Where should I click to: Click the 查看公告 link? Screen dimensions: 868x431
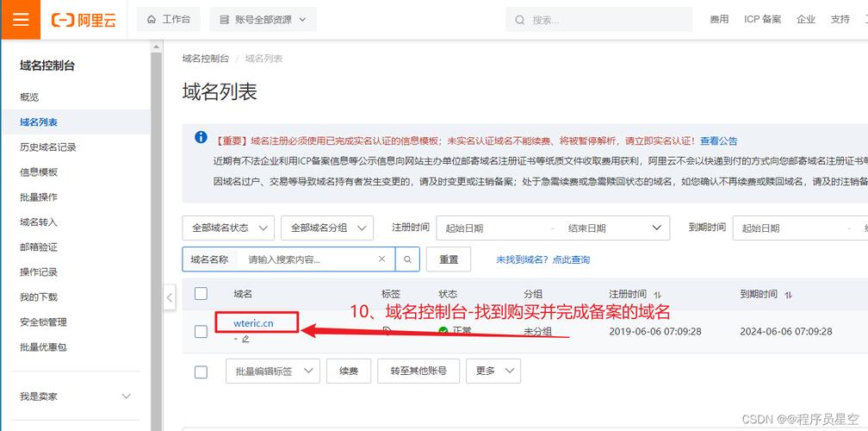click(x=718, y=141)
